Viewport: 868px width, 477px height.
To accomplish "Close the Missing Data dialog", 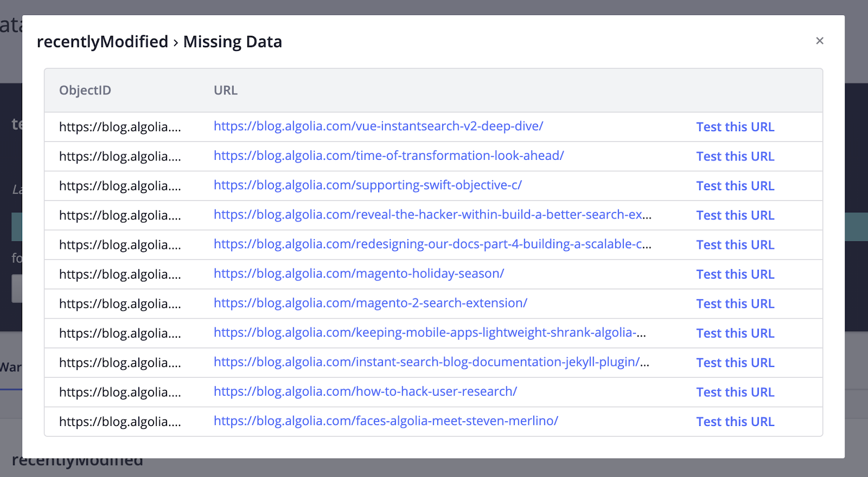I will pyautogui.click(x=820, y=41).
